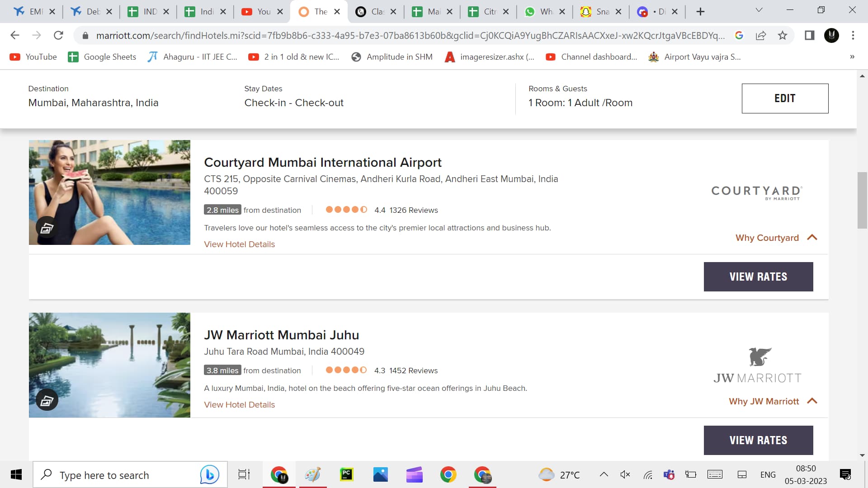Open the Paint app on taskbar
Screen dimensions: 868x488
coord(312,474)
